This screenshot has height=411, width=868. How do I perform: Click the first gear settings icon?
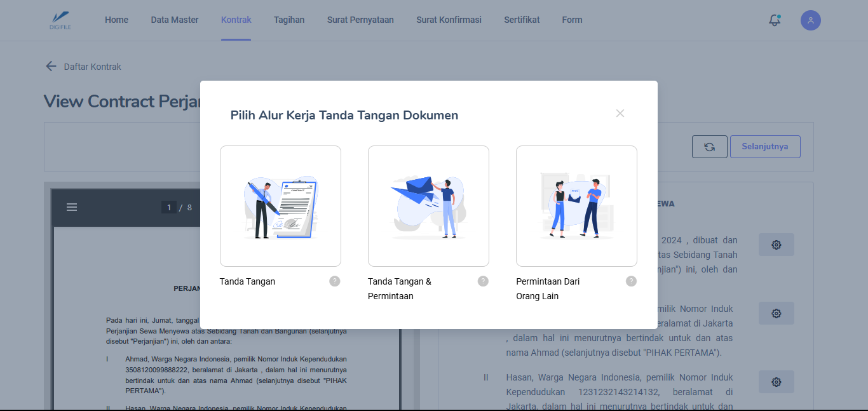click(776, 245)
